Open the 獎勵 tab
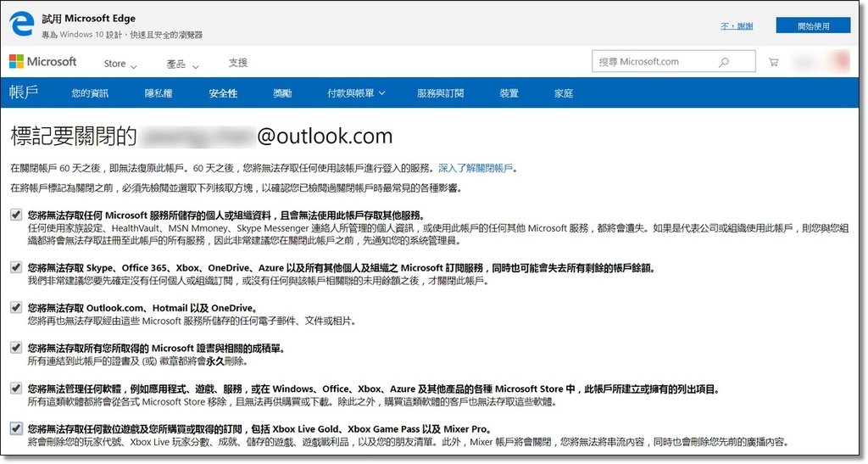 282,93
